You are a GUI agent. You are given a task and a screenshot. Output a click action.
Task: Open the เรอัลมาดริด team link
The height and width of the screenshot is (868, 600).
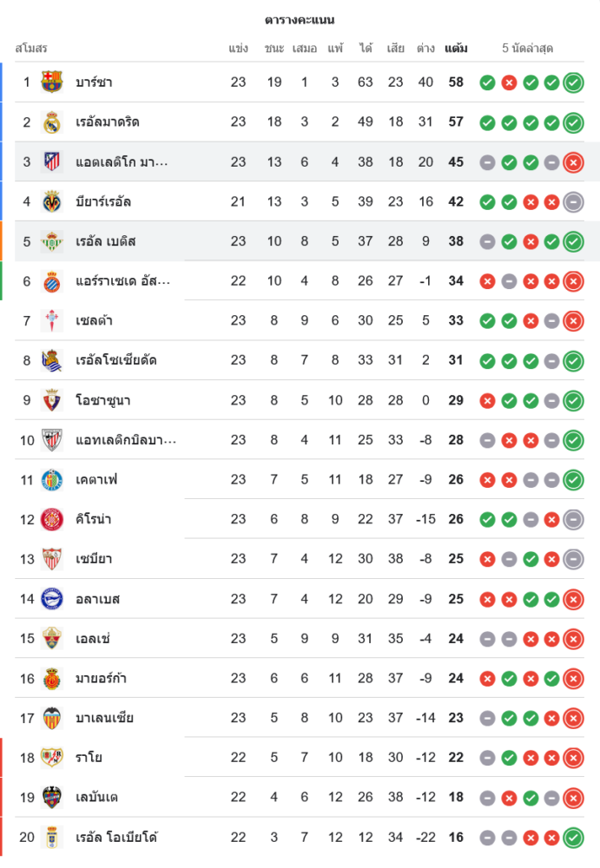coord(108,122)
